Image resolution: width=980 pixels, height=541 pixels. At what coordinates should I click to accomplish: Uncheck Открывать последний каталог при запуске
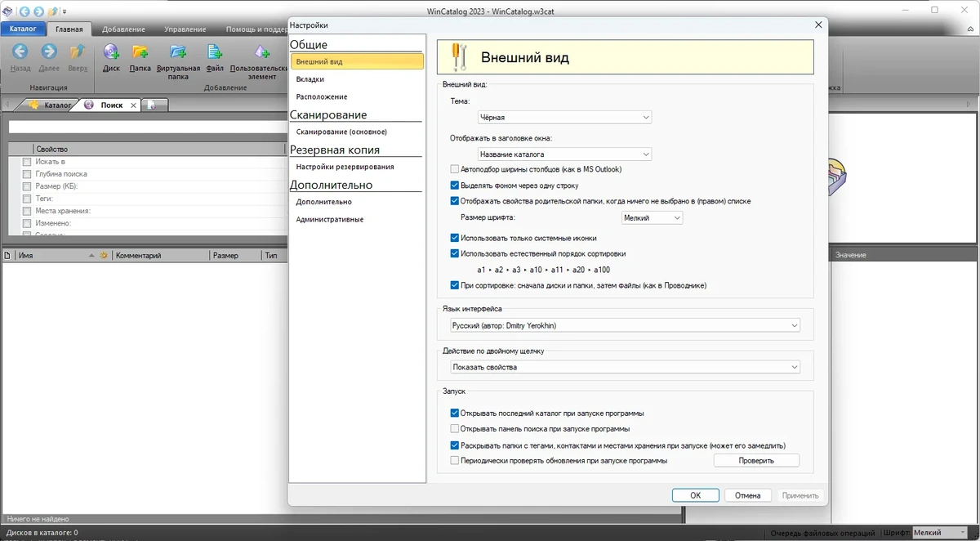click(455, 413)
